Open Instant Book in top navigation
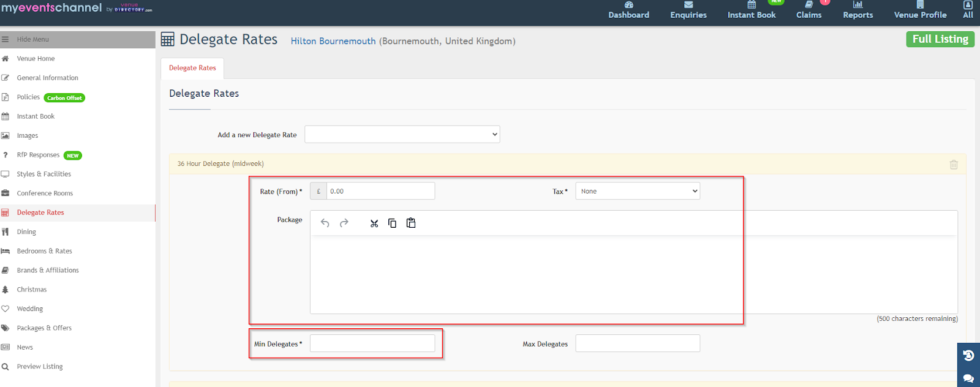The height and width of the screenshot is (387, 980). [x=752, y=10]
